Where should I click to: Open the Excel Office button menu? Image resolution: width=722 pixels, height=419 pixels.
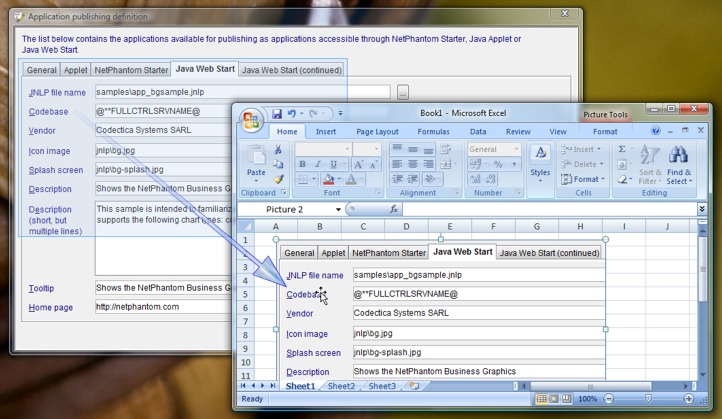[251, 121]
